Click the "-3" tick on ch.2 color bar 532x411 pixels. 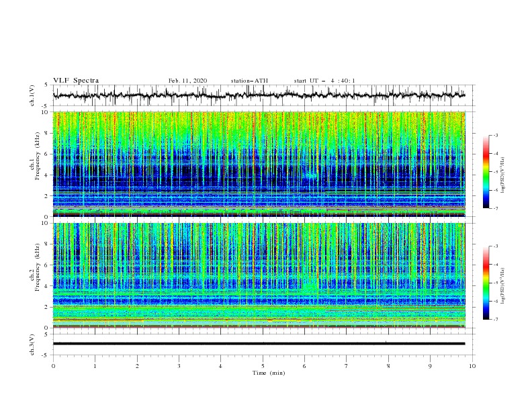coord(496,246)
